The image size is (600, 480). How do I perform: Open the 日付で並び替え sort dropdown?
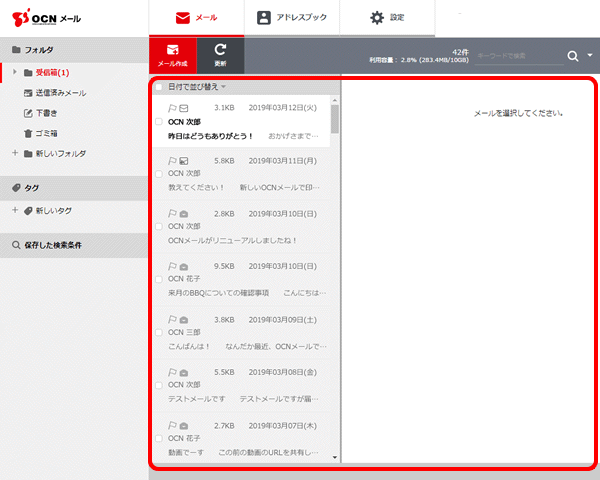[x=197, y=87]
